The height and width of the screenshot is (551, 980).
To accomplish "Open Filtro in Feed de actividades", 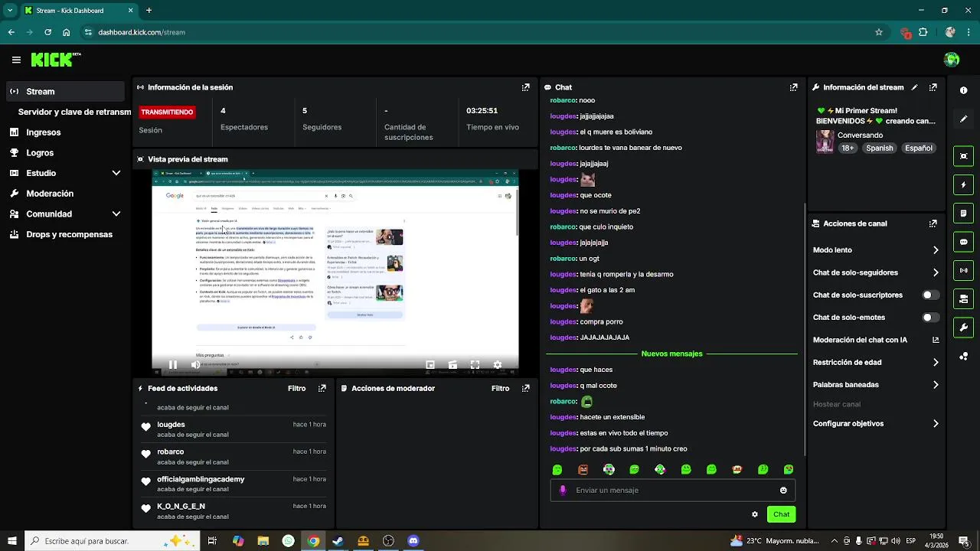I will pyautogui.click(x=297, y=388).
